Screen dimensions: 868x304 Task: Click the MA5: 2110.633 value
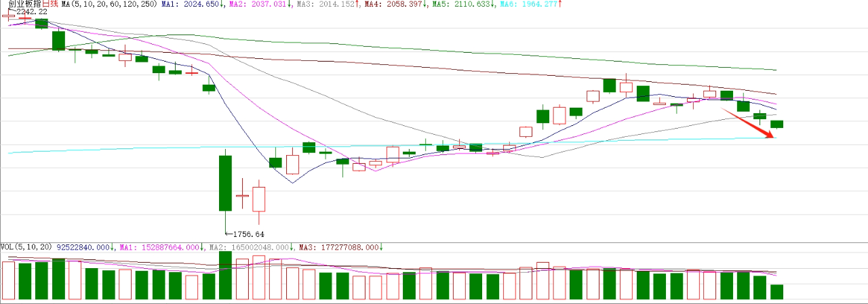click(x=461, y=4)
